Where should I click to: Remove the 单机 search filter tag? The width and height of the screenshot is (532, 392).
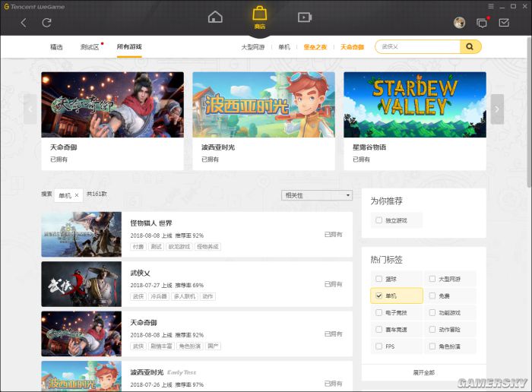[76, 195]
